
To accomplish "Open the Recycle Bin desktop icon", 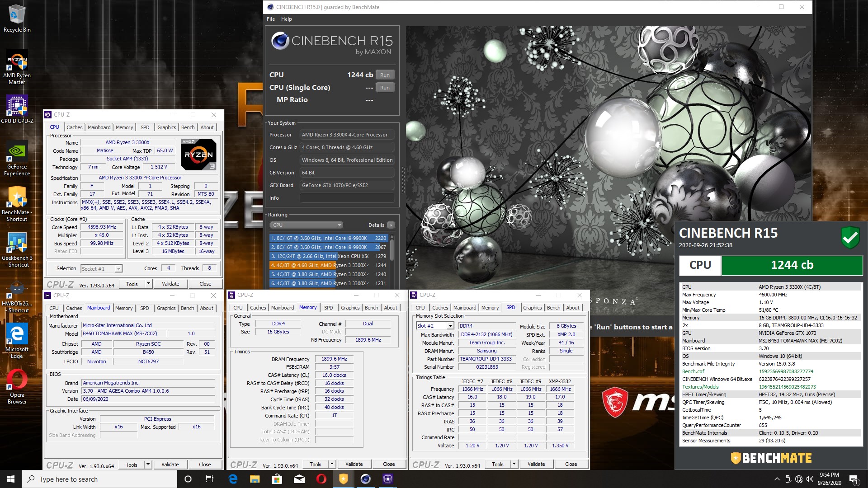I will pyautogui.click(x=17, y=18).
